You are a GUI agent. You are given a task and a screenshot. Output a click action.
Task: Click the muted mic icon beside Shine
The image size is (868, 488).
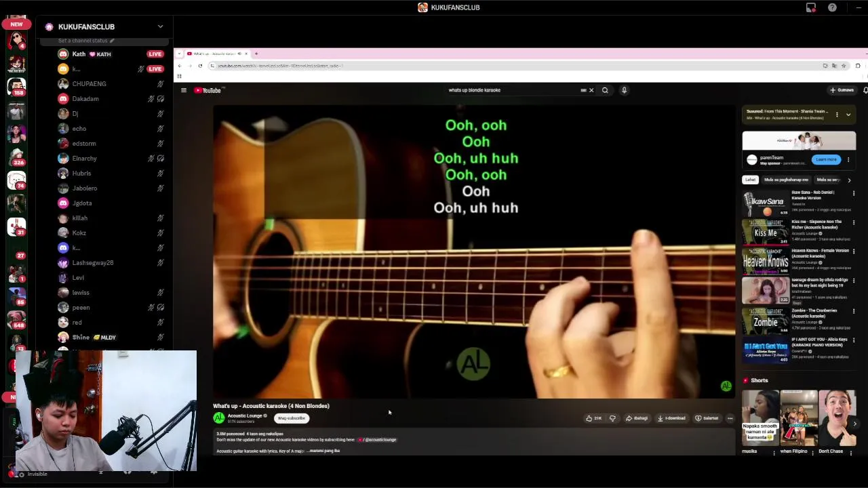(160, 338)
